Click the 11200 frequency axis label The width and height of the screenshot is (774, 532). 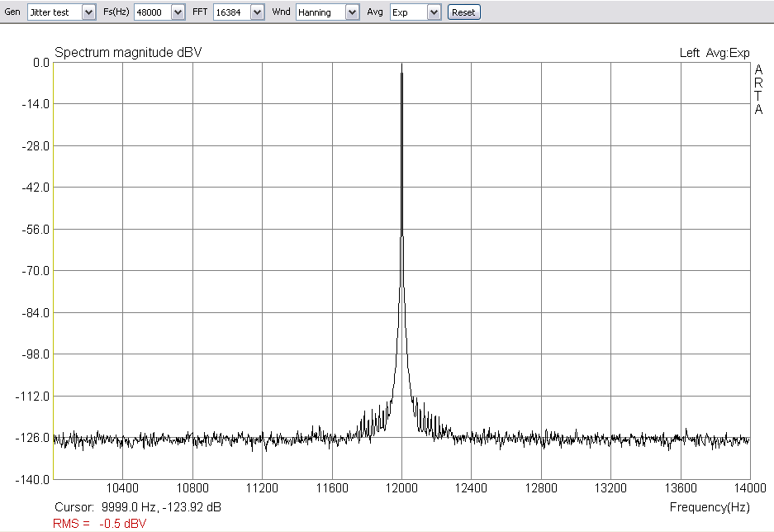pos(262,488)
